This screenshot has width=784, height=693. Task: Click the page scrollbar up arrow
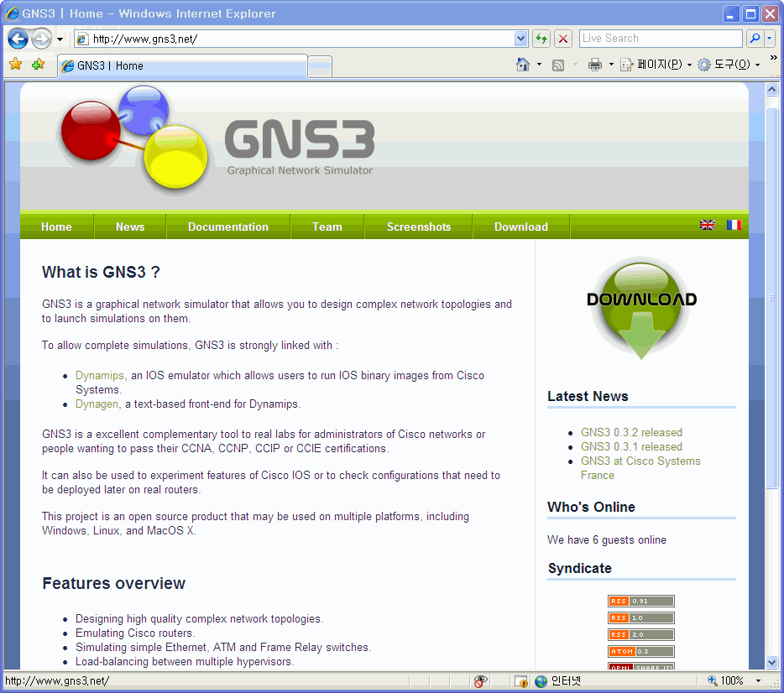[771, 90]
